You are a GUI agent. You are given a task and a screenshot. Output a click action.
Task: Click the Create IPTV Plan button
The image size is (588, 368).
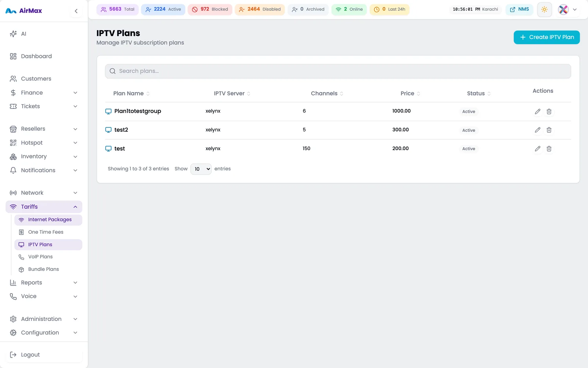tap(546, 37)
